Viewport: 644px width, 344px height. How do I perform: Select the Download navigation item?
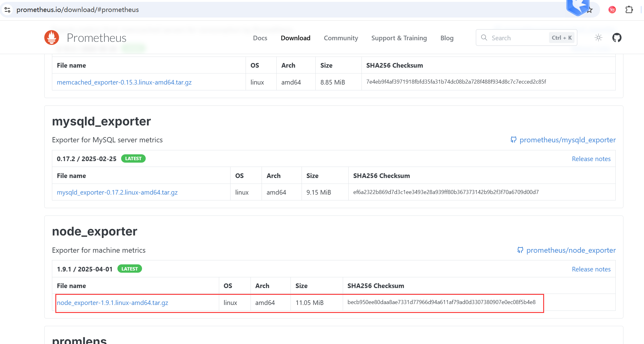pyautogui.click(x=295, y=38)
